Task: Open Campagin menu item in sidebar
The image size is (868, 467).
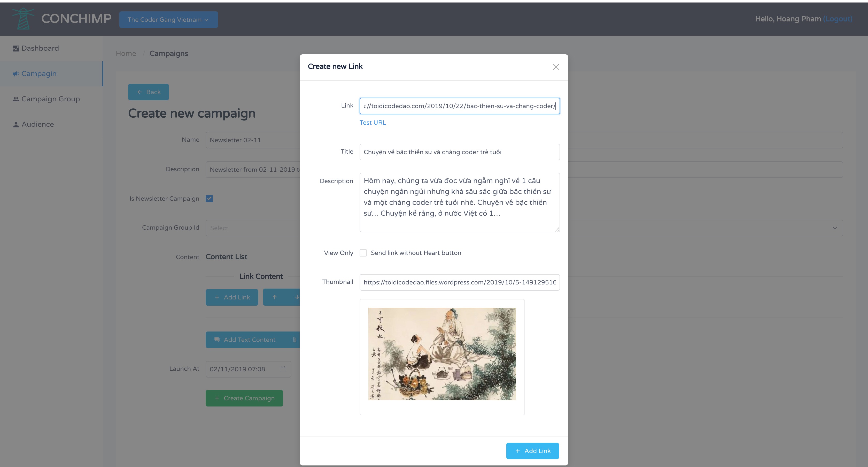Action: tap(39, 73)
